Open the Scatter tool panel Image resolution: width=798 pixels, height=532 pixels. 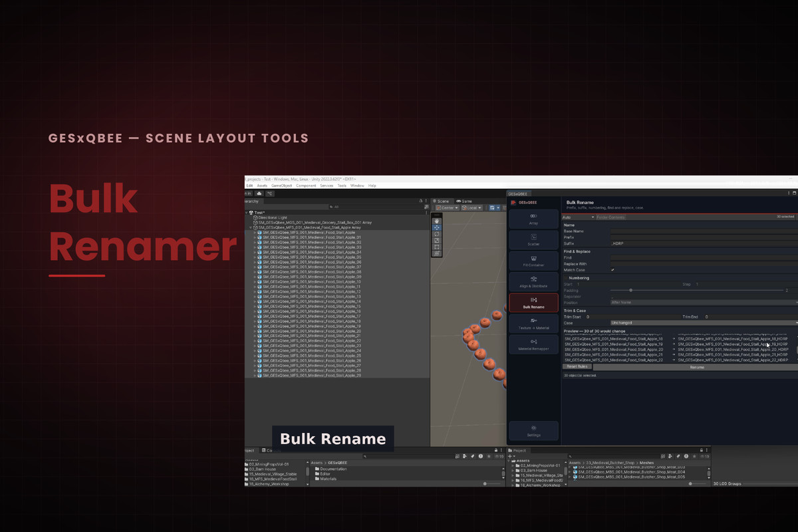[533, 240]
